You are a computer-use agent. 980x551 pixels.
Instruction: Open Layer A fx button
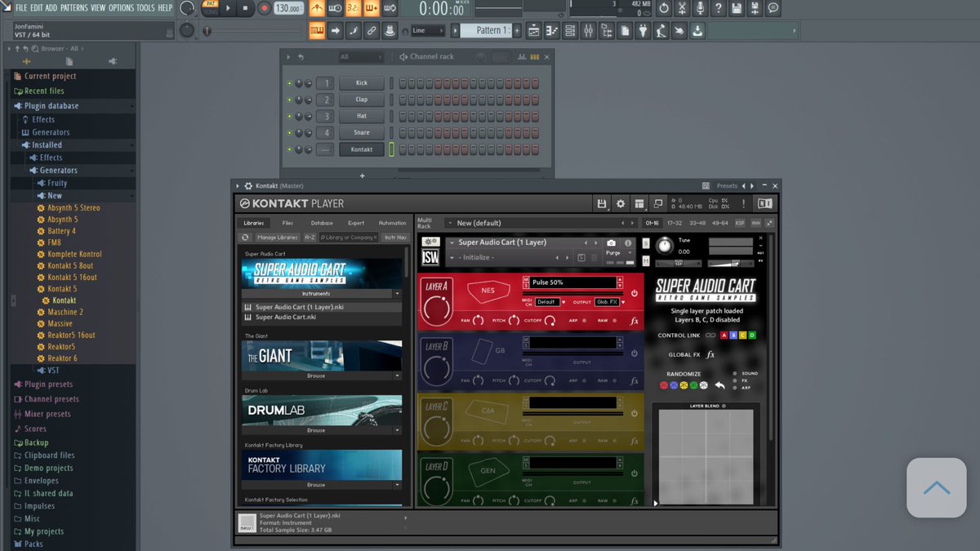point(635,321)
